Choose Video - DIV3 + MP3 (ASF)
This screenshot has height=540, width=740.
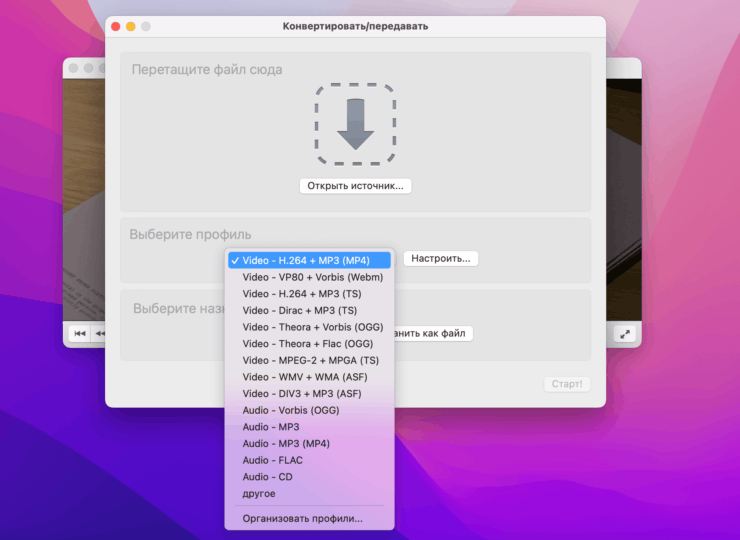[309, 394]
